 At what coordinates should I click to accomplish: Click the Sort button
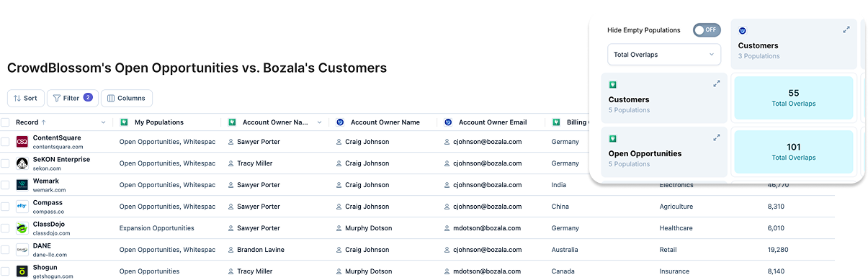click(x=25, y=98)
